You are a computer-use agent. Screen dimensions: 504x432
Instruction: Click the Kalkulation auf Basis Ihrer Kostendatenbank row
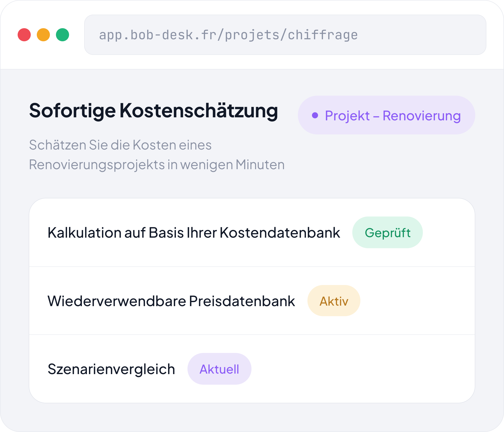[252, 232]
